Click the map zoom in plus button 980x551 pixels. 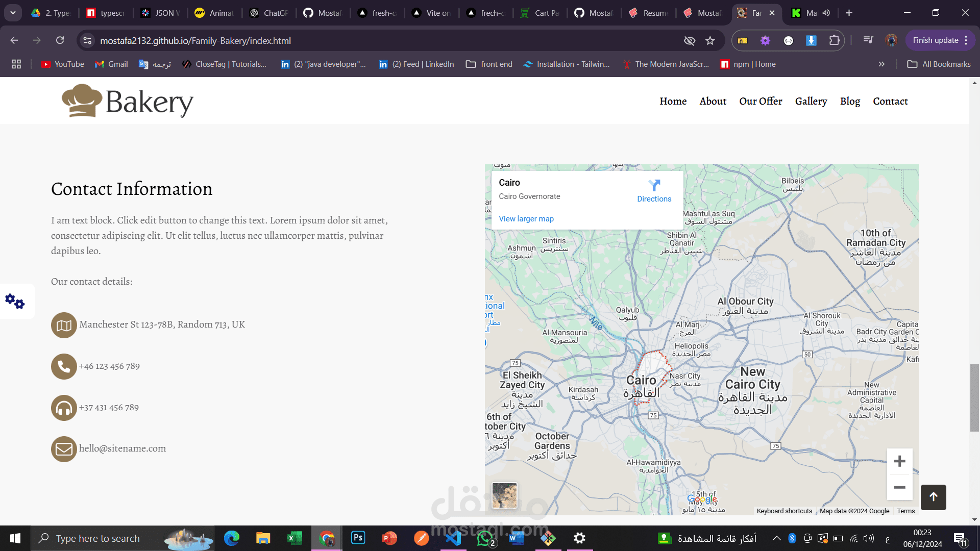[899, 461]
